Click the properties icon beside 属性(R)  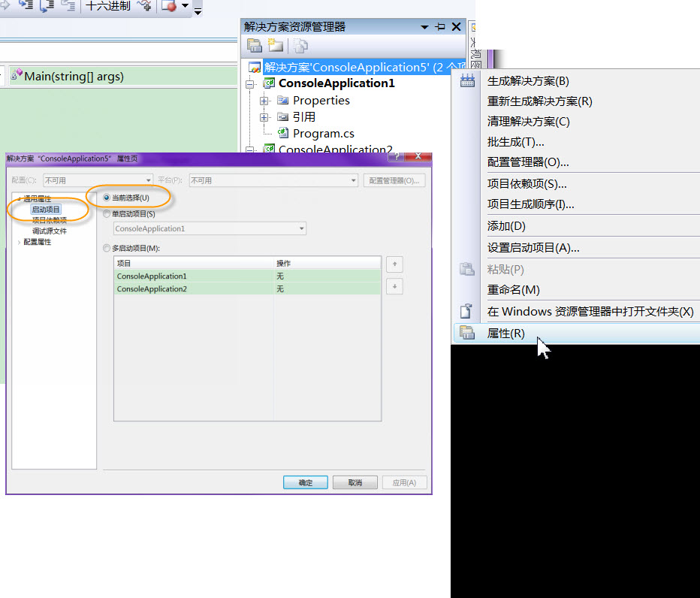click(x=467, y=333)
